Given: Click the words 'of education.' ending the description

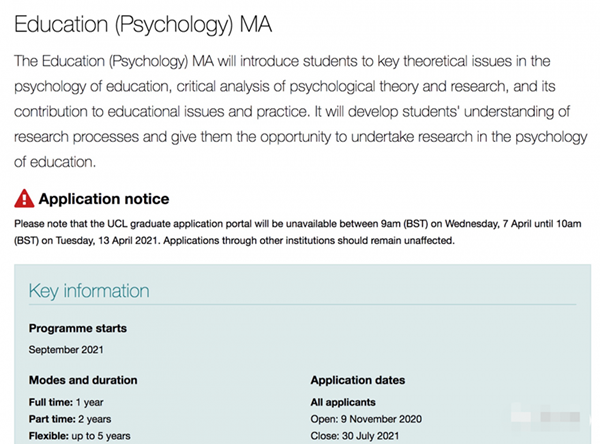Looking at the screenshot, I should tap(55, 162).
